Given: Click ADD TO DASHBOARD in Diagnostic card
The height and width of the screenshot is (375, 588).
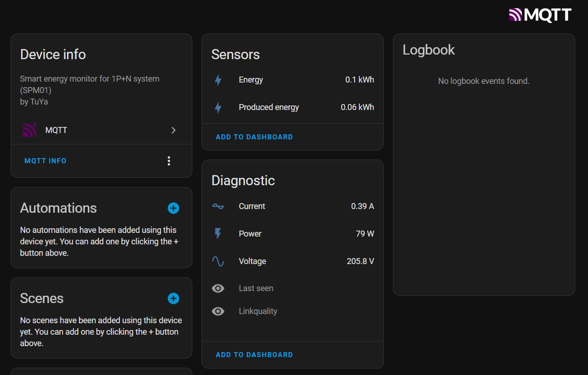Looking at the screenshot, I should click(x=254, y=355).
